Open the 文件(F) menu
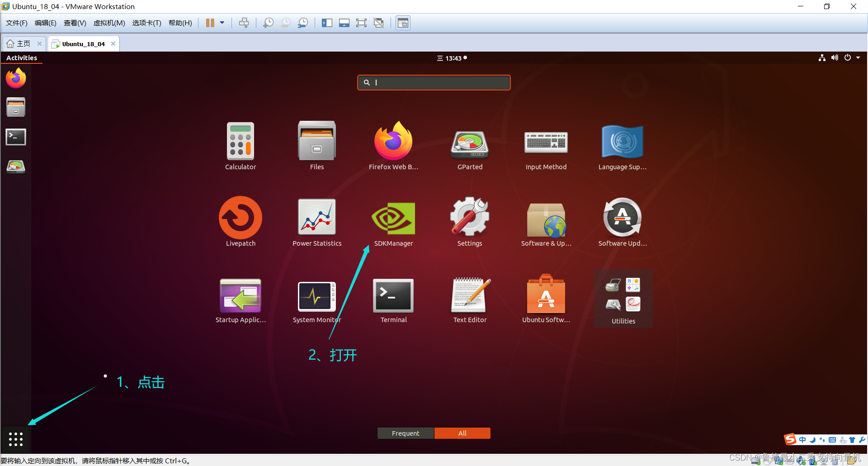 [x=17, y=23]
